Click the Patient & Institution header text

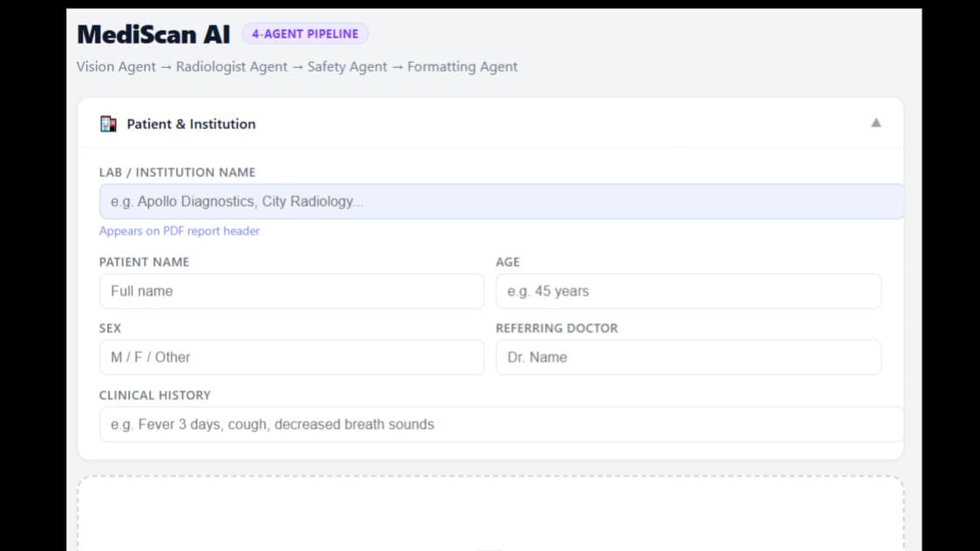191,124
